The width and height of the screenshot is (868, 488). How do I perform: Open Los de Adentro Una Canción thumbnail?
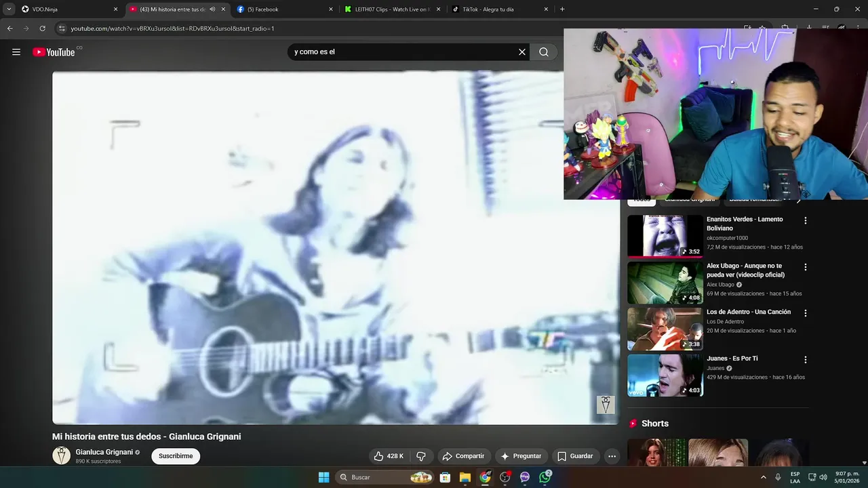point(665,329)
